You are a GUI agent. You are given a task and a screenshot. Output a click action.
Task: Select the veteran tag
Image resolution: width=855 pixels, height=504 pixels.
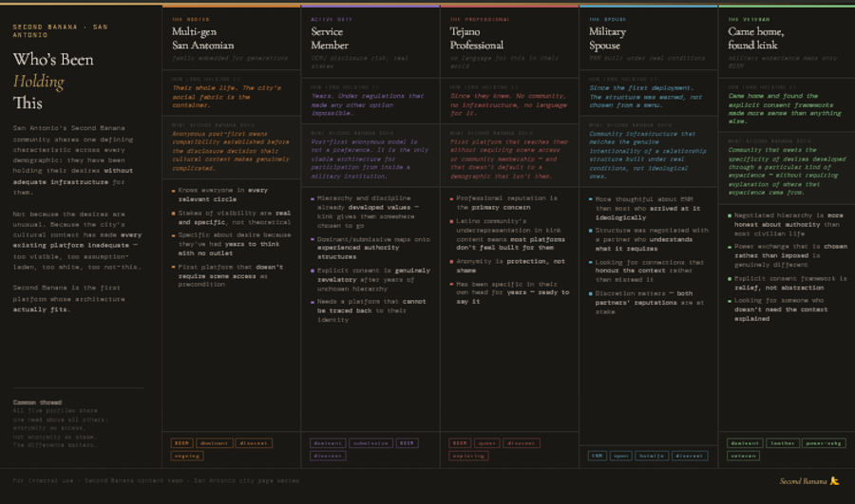tap(743, 456)
